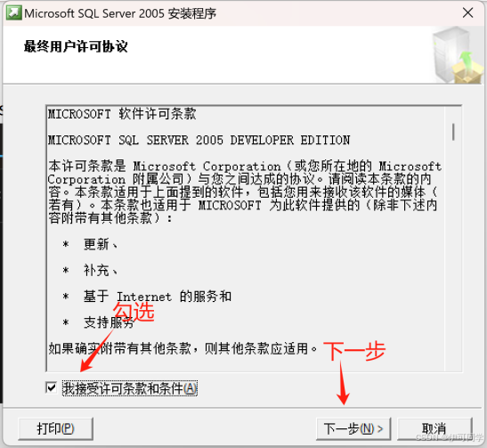487x448 pixels.
Task: Click the SQL SERVER 2005 DEVELOPER EDITION line
Action: [199, 140]
